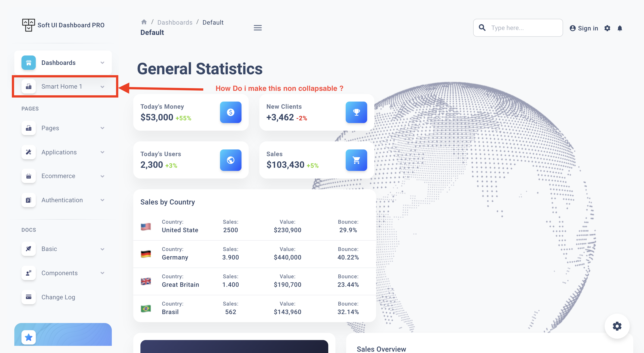Click the globe icon on Today's Users card

tap(231, 160)
